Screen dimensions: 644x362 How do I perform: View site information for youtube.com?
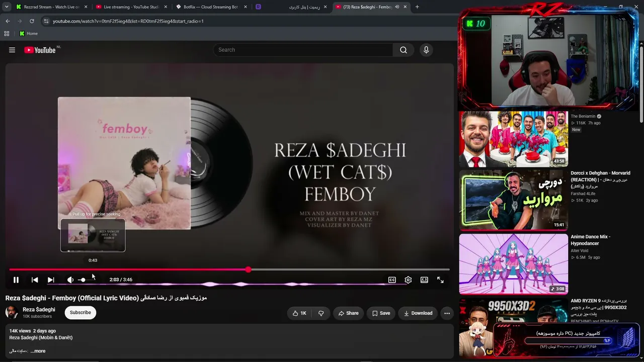point(46,21)
